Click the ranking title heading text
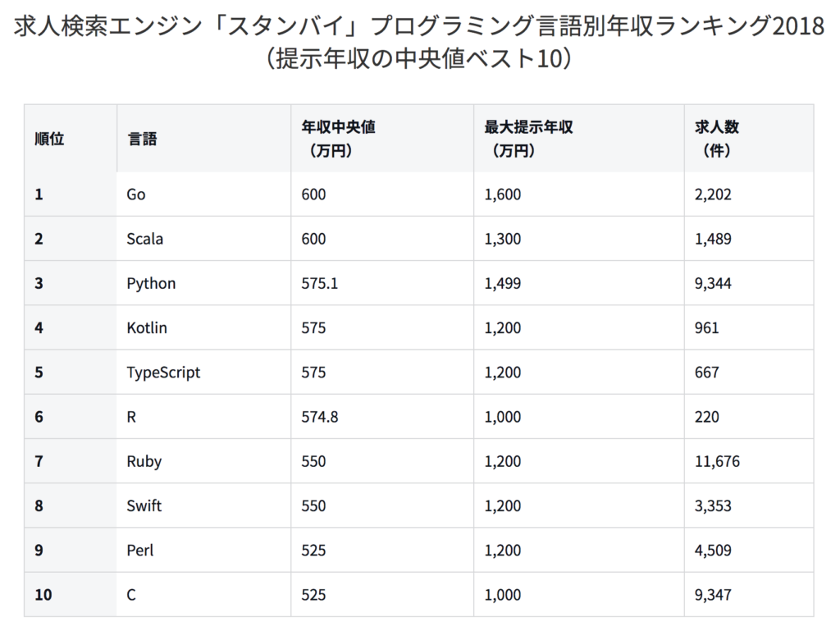The height and width of the screenshot is (622, 840). (x=419, y=42)
